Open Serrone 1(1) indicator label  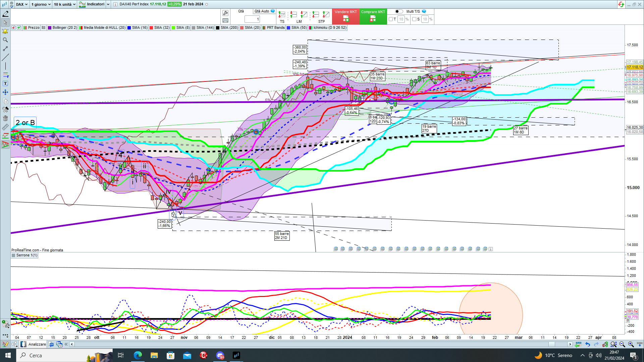coord(24,255)
